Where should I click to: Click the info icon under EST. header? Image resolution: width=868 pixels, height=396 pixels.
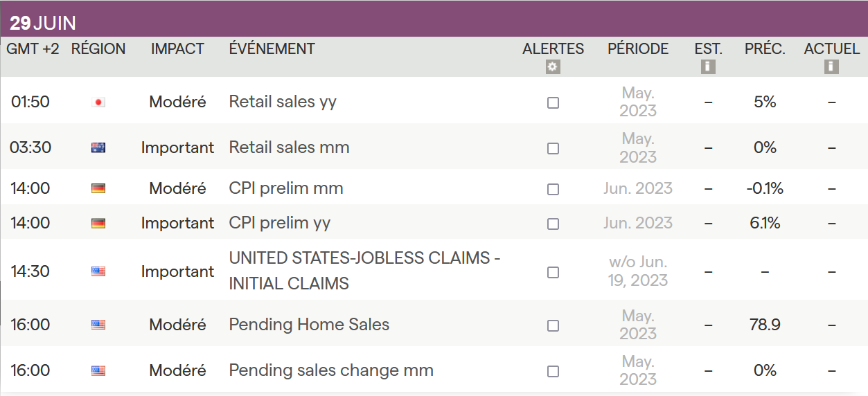coord(708,67)
